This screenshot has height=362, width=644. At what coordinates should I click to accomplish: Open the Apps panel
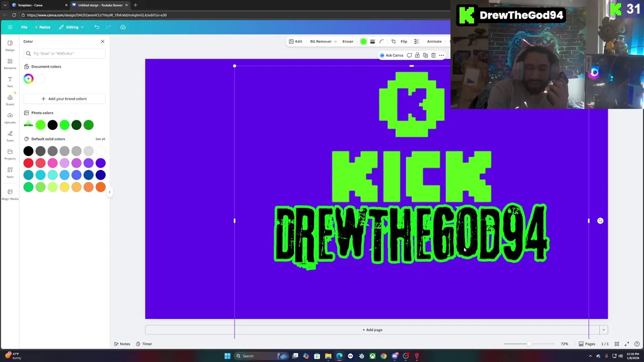click(10, 172)
